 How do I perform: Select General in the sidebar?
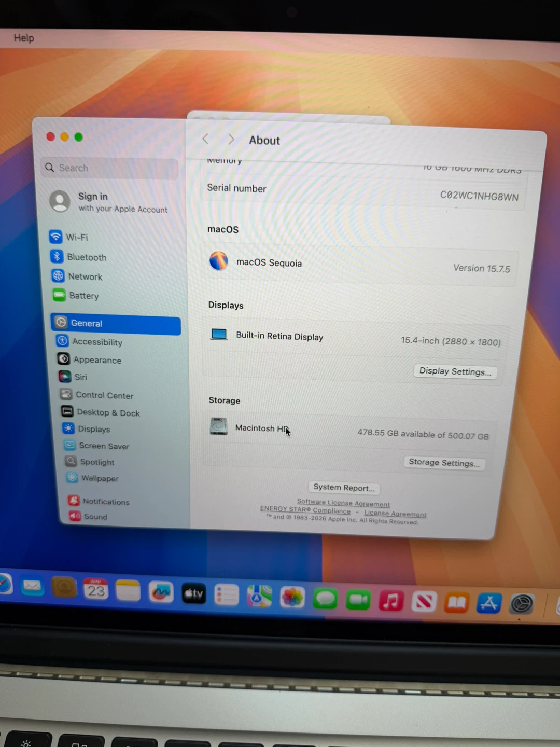coord(116,323)
